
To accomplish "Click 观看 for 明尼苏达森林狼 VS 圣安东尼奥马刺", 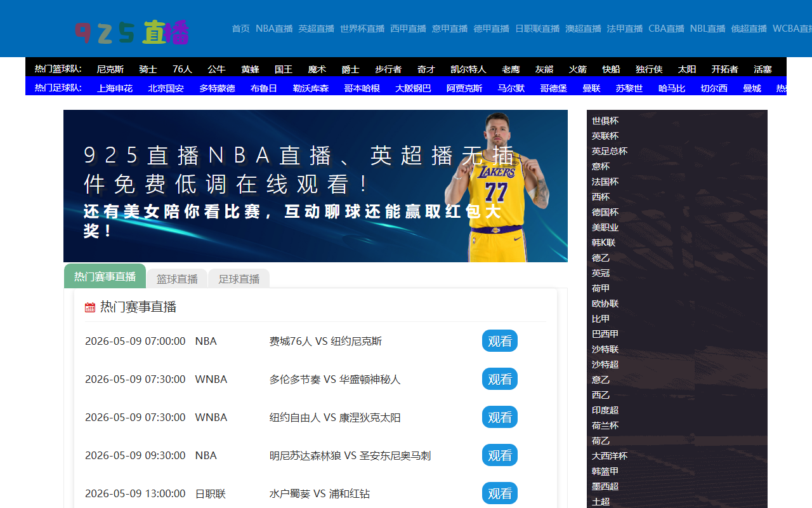I will click(x=500, y=455).
